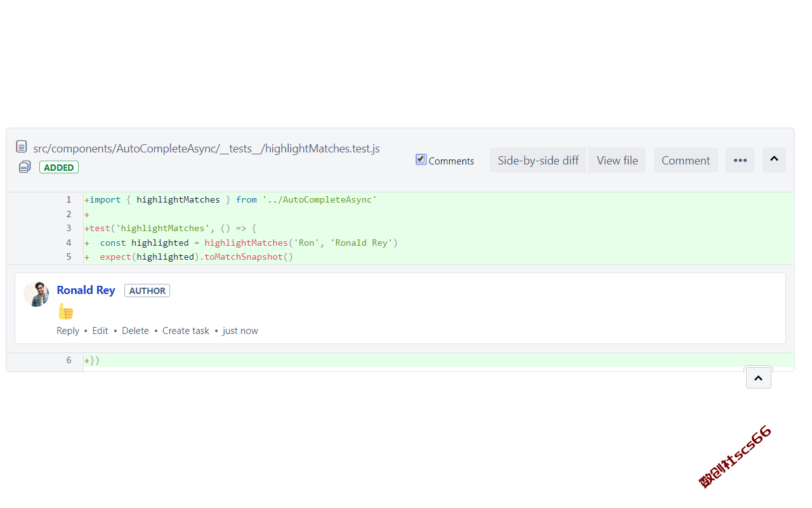Edit the comment

point(100,331)
